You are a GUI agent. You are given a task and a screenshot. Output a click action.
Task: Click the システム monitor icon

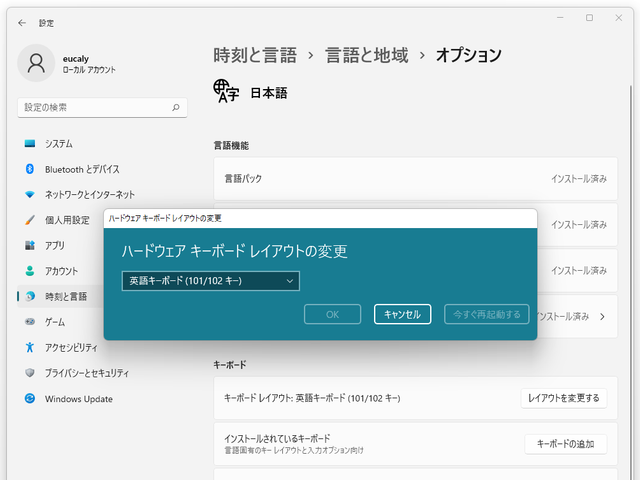30,143
